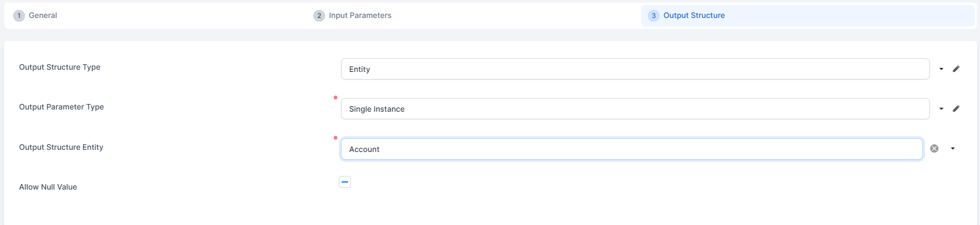This screenshot has width=980, height=225.
Task: Click the Entity field for Output Structure Type
Action: click(x=635, y=69)
